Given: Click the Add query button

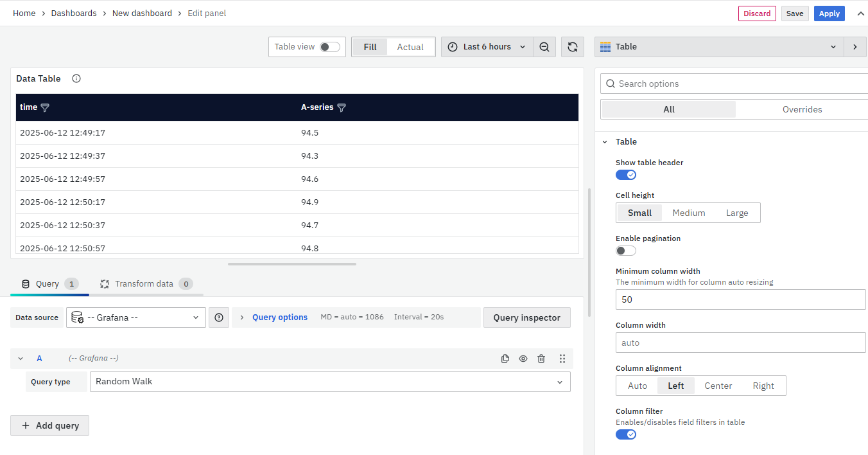Looking at the screenshot, I should (50, 425).
